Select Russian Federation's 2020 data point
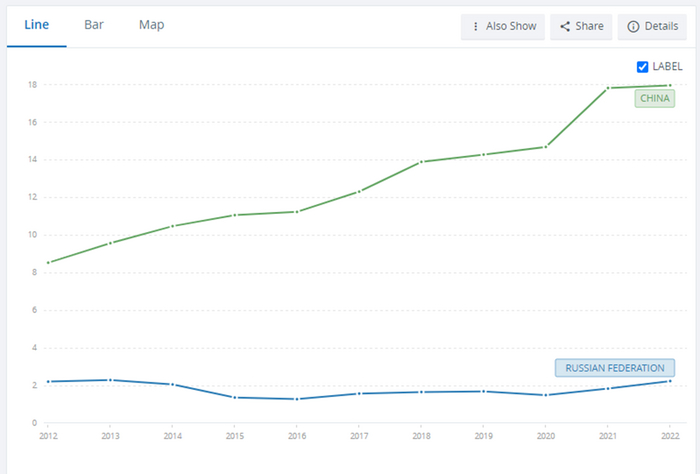This screenshot has width=700, height=474. click(x=545, y=395)
